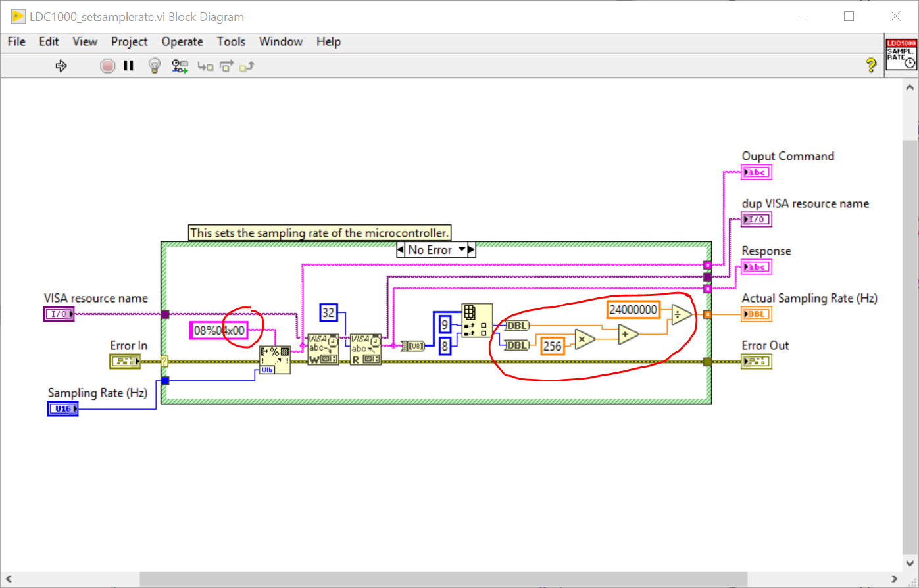Image resolution: width=919 pixels, height=588 pixels.
Task: Click the Step Out button
Action: pyautogui.click(x=247, y=66)
